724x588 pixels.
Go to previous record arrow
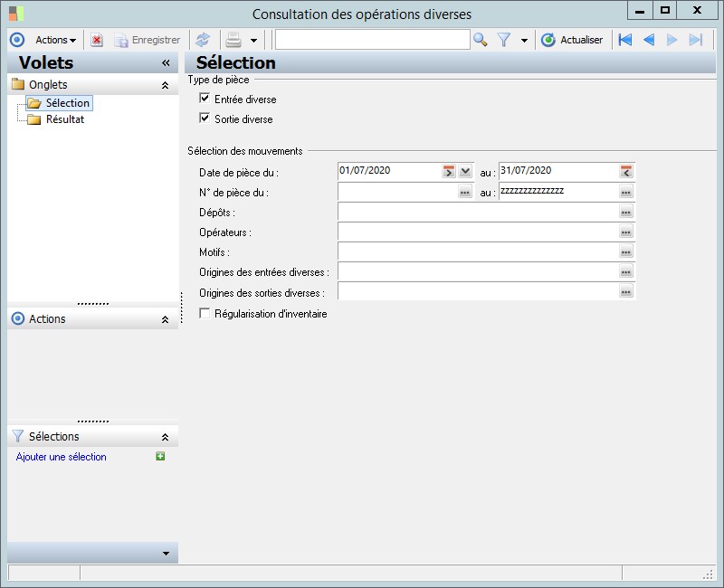coord(649,40)
